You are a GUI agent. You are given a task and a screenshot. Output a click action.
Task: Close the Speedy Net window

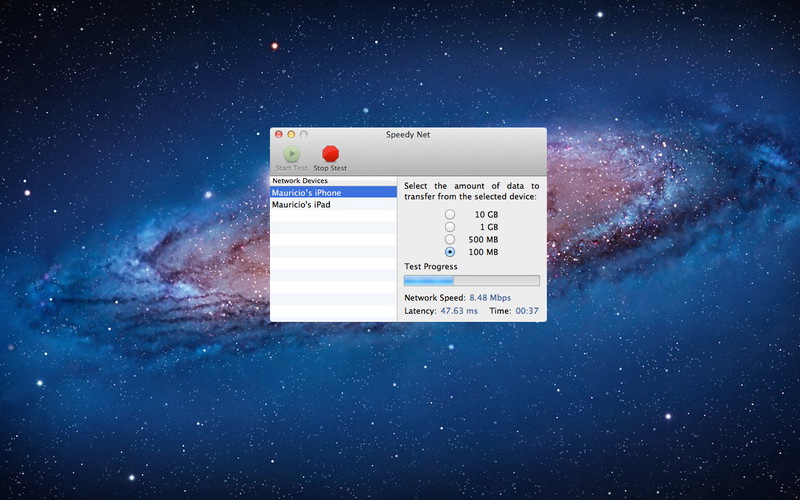pyautogui.click(x=279, y=134)
